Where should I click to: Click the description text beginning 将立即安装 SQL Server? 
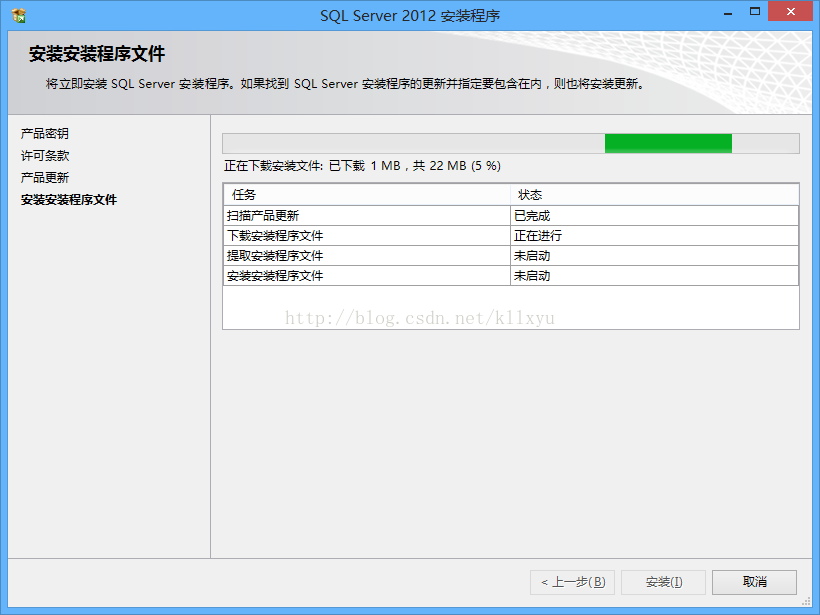click(x=345, y=84)
